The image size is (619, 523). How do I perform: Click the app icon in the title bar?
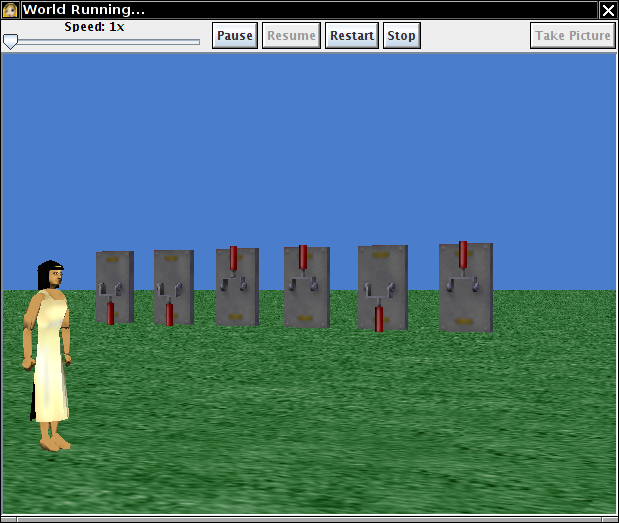(10, 10)
